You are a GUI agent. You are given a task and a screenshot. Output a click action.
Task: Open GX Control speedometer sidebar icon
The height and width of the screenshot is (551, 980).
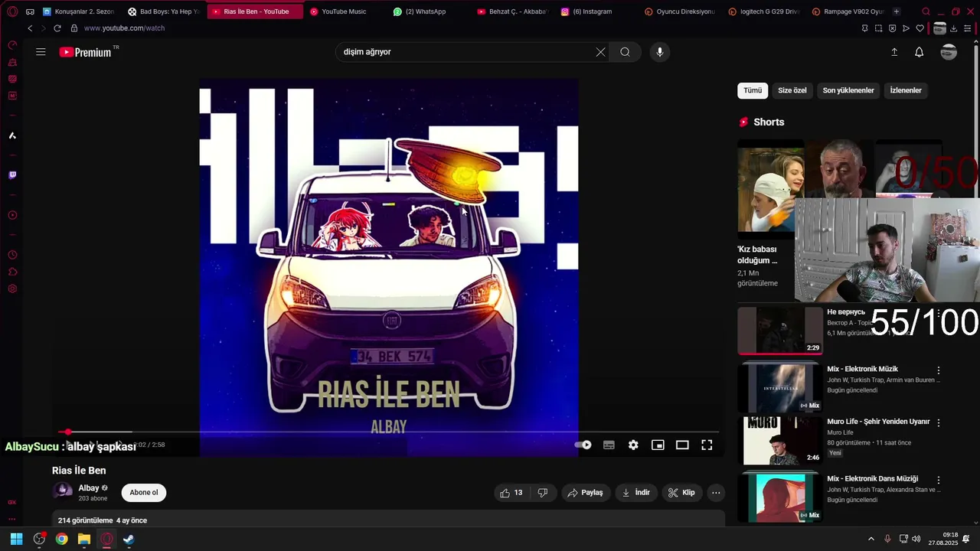click(12, 45)
